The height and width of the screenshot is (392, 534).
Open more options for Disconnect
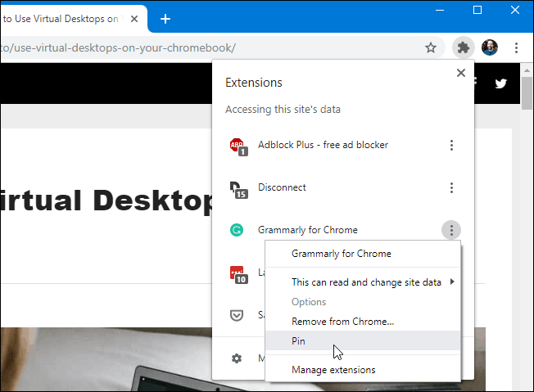point(451,188)
